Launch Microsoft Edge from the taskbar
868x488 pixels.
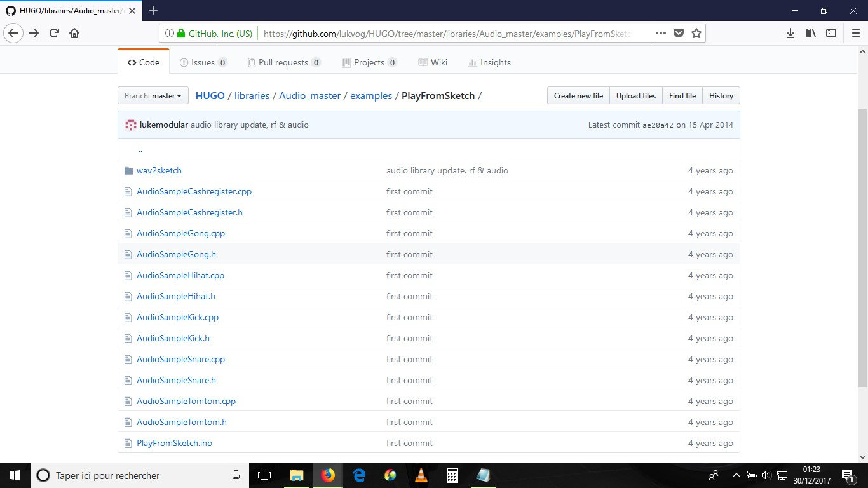point(359,475)
